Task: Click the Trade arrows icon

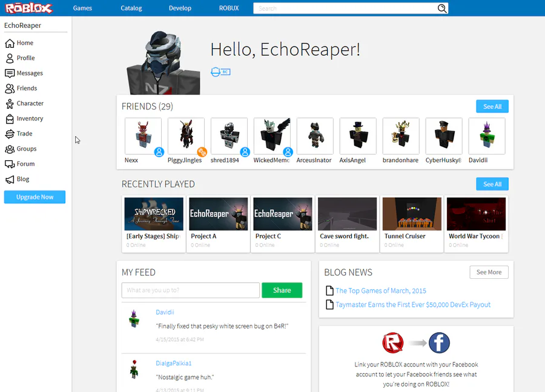Action: coord(10,134)
